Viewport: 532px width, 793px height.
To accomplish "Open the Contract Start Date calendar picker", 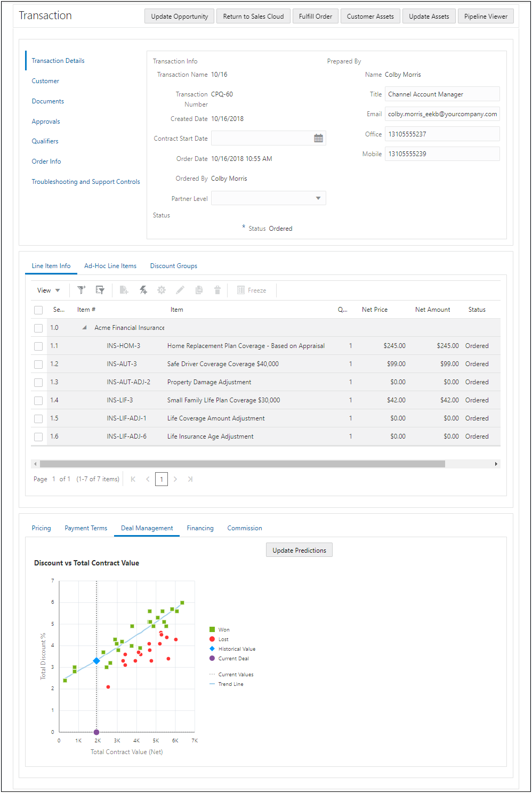I will tap(318, 139).
